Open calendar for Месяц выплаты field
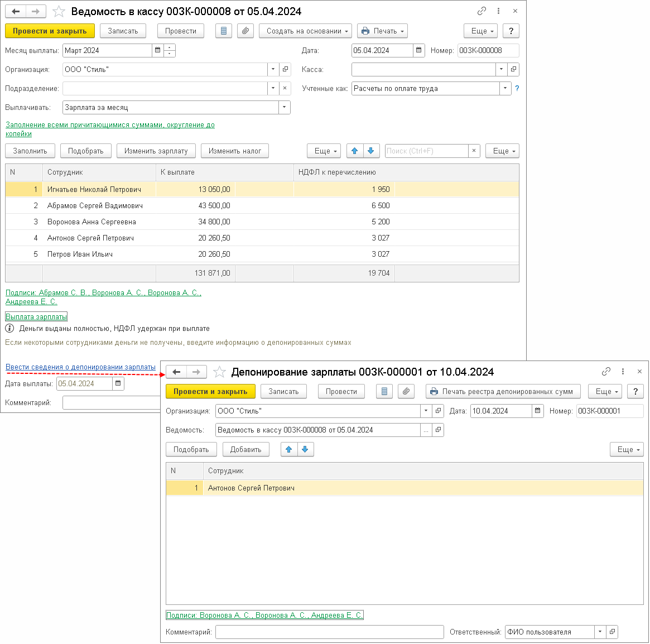 point(157,50)
